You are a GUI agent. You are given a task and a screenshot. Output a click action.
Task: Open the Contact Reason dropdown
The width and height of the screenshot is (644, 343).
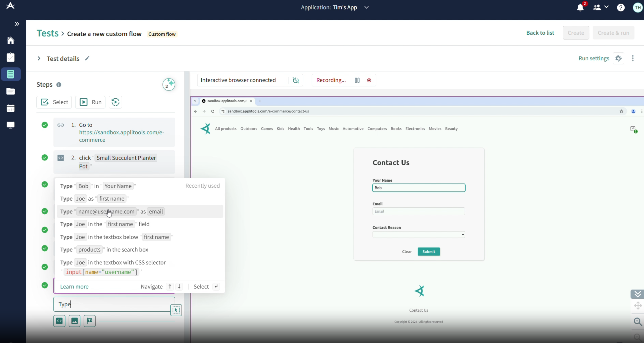(418, 234)
